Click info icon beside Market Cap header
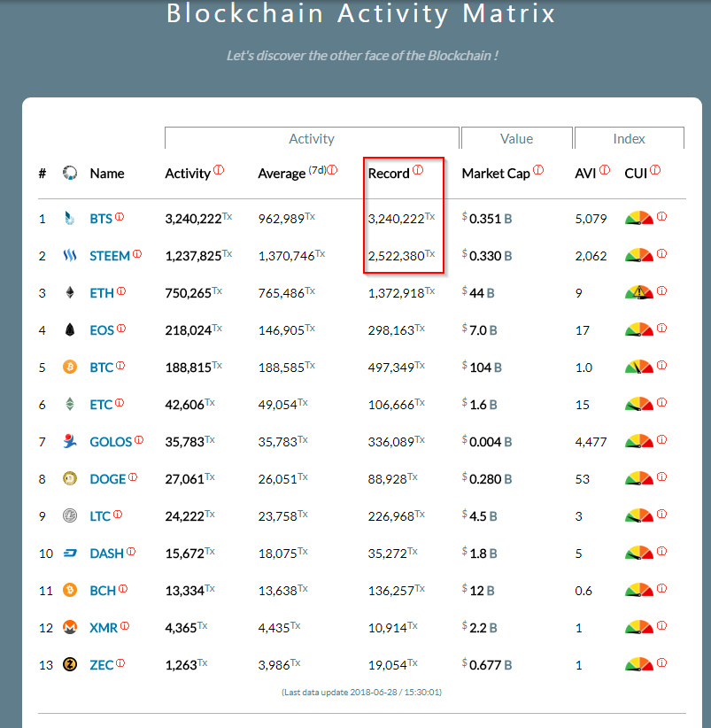Viewport: 711px width, 728px height. 537,170
